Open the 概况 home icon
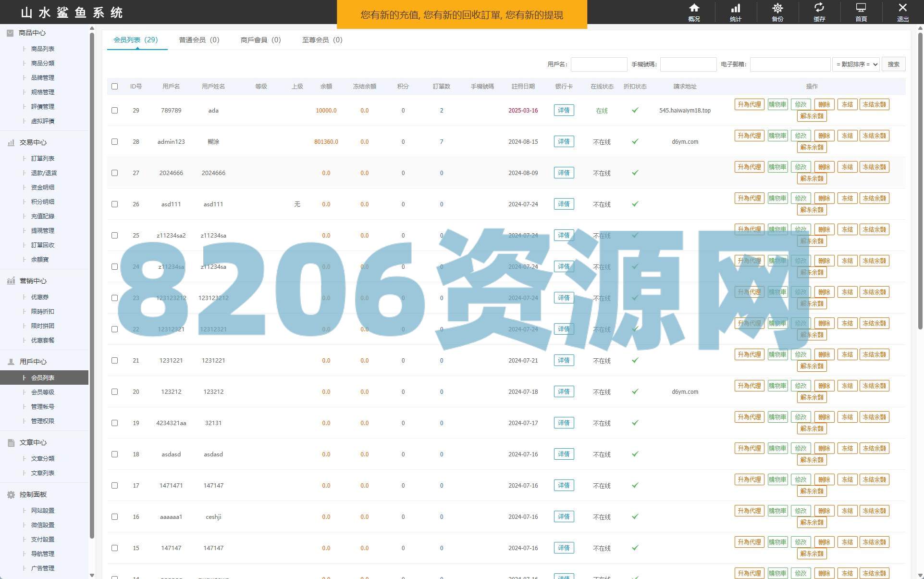The image size is (924, 579). tap(694, 8)
